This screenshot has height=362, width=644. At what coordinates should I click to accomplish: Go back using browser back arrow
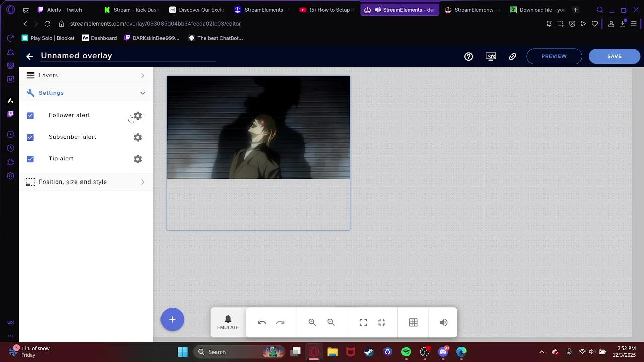(25, 24)
